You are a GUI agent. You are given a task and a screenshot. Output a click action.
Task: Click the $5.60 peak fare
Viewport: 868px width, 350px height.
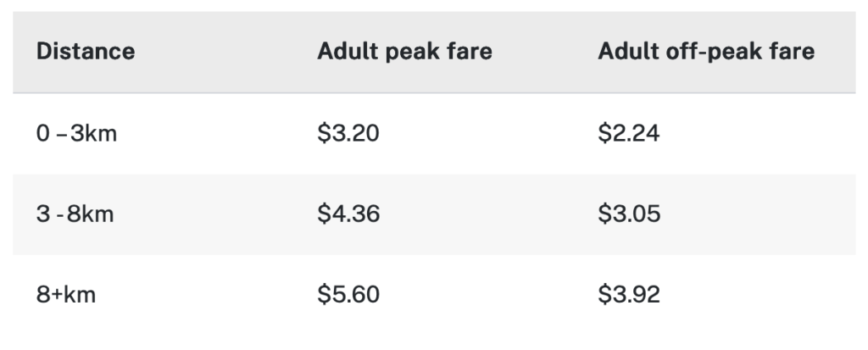click(348, 295)
